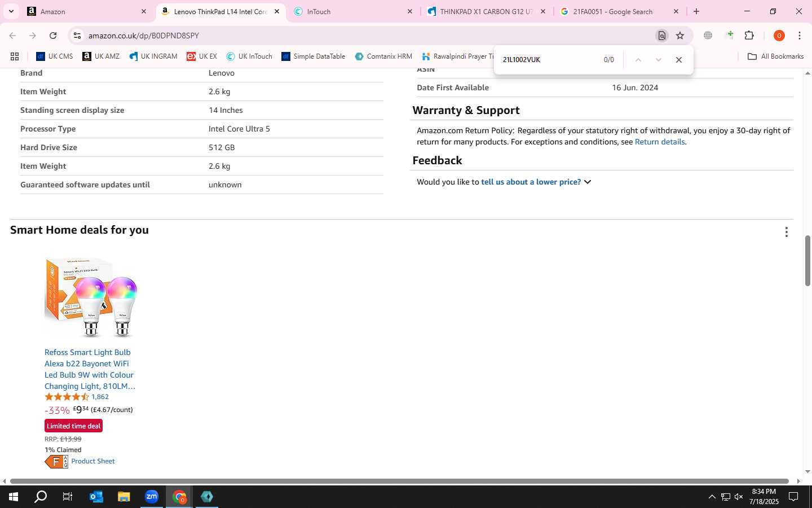
Task: Open Zoom from the taskbar
Action: pos(152,497)
